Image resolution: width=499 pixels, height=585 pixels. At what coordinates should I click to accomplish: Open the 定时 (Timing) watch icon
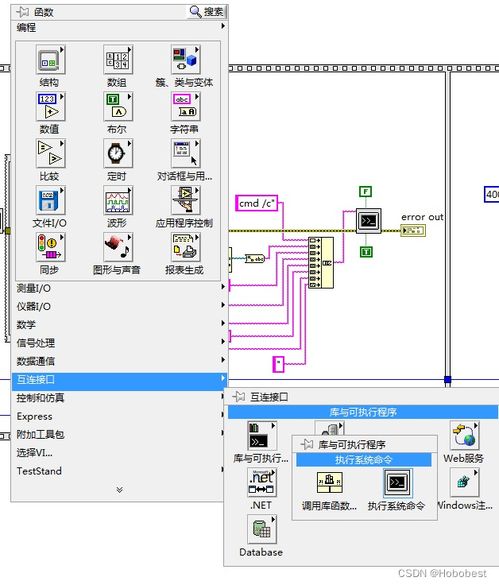click(118, 153)
